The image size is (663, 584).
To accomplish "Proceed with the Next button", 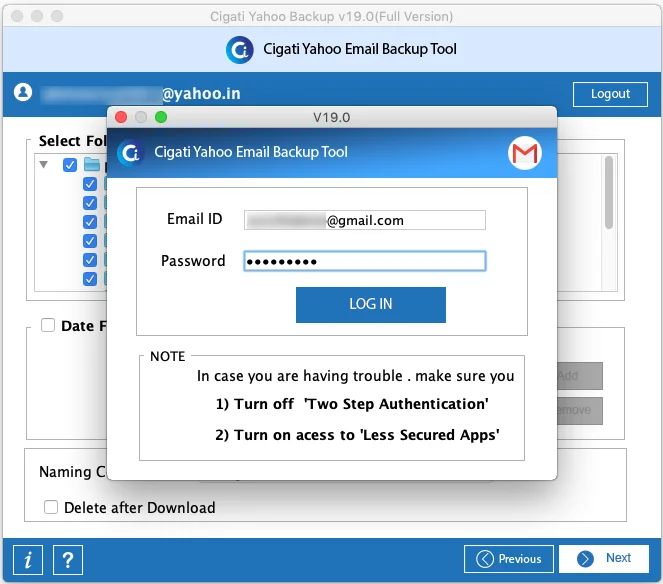I will coord(604,559).
